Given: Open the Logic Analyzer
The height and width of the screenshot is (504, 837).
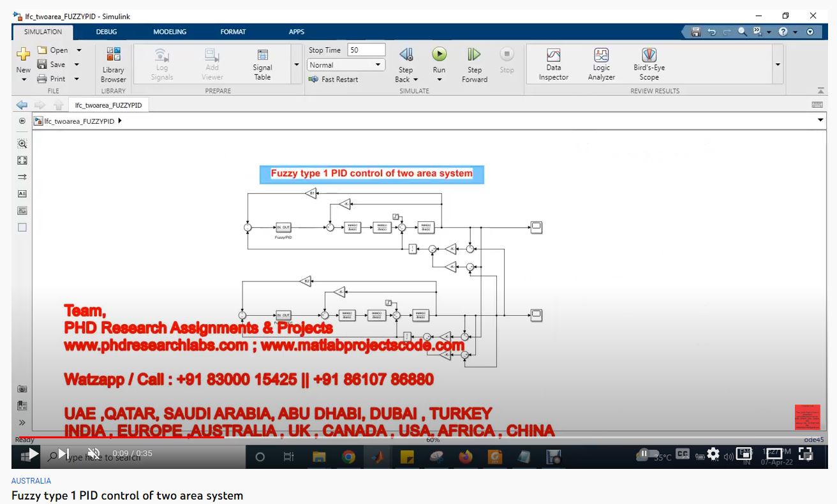Looking at the screenshot, I should 601,64.
